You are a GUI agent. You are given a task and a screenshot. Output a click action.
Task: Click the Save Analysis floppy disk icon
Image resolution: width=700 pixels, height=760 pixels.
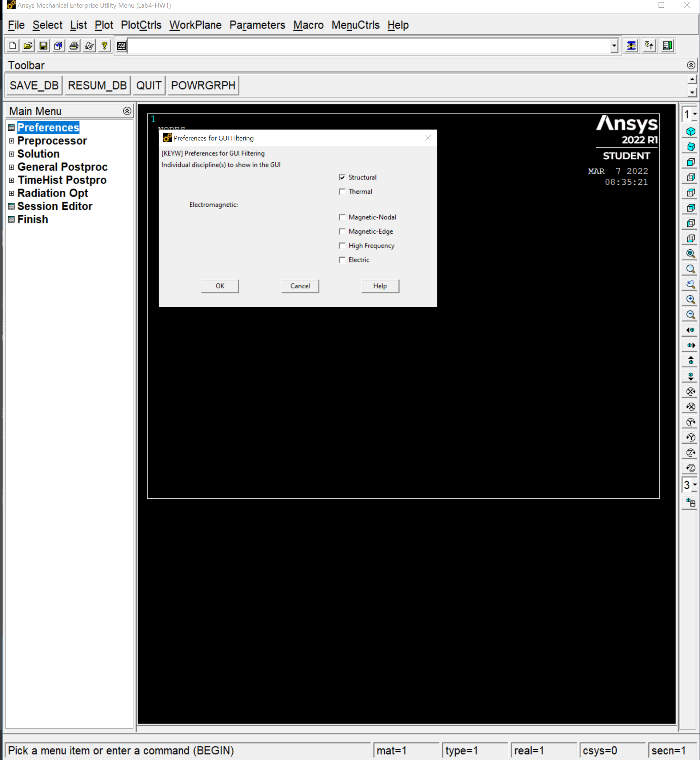44,46
